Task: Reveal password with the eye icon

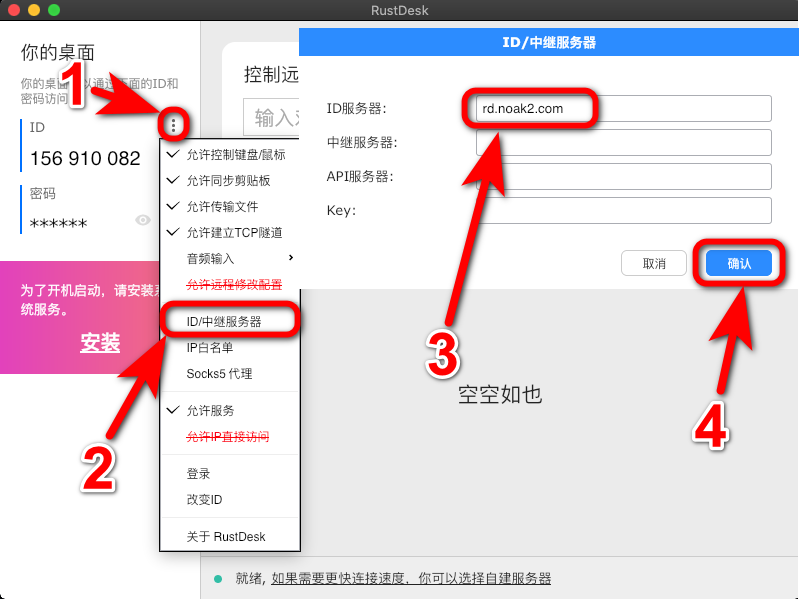Action: point(143,220)
